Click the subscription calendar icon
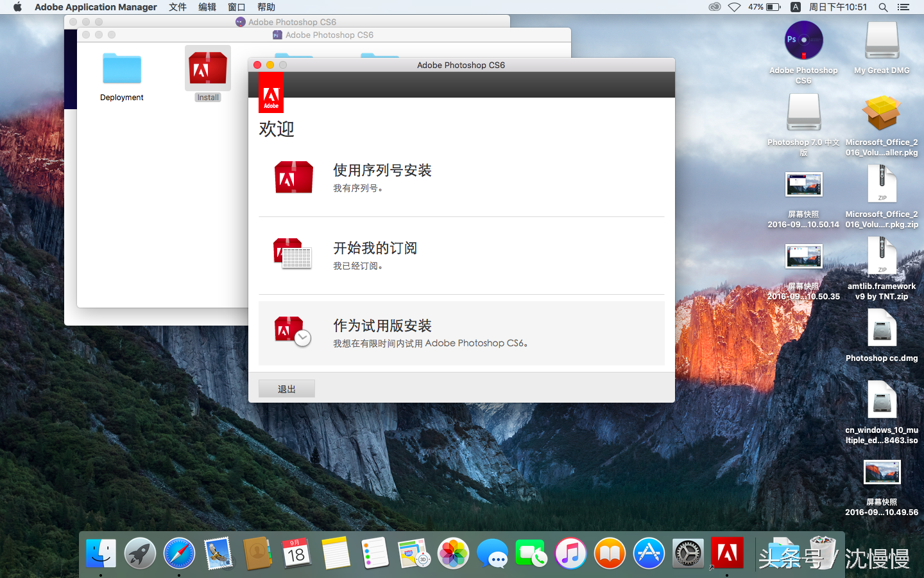Image resolution: width=924 pixels, height=578 pixels. pyautogui.click(x=293, y=254)
